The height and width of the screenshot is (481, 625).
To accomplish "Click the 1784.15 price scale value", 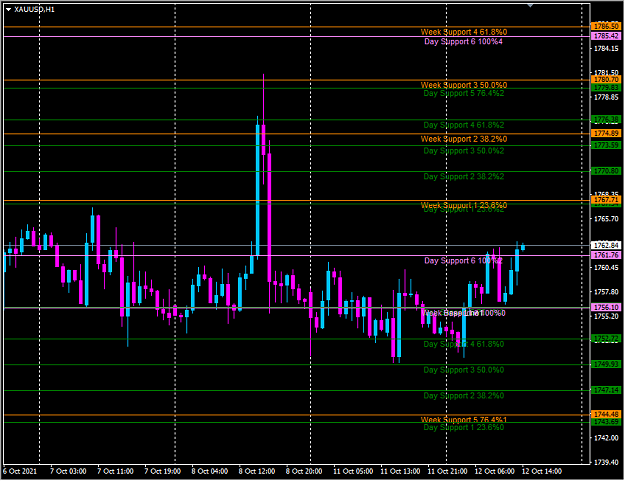I will (606, 49).
